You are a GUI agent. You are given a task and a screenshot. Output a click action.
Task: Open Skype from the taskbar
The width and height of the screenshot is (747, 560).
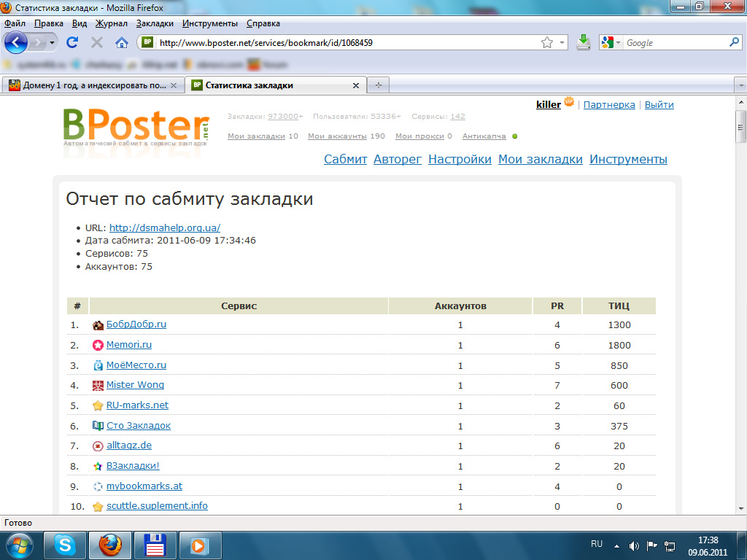click(65, 545)
